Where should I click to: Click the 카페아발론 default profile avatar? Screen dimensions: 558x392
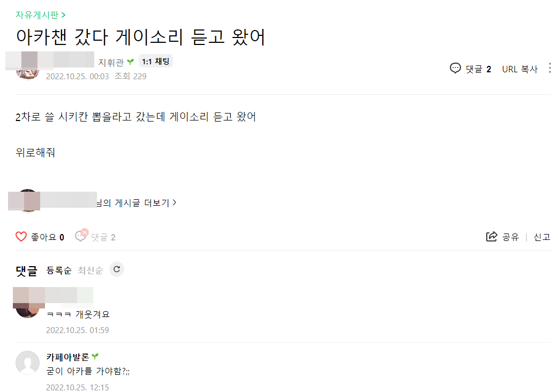pos(28,363)
